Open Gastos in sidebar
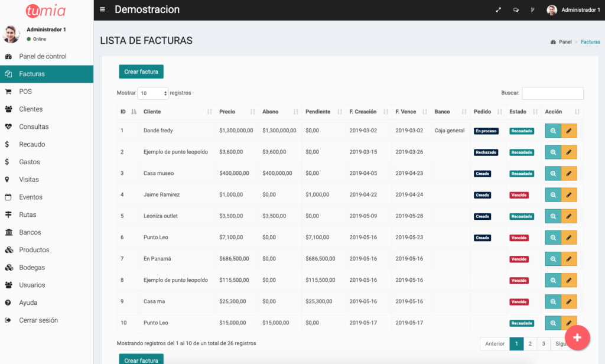 (x=47, y=162)
